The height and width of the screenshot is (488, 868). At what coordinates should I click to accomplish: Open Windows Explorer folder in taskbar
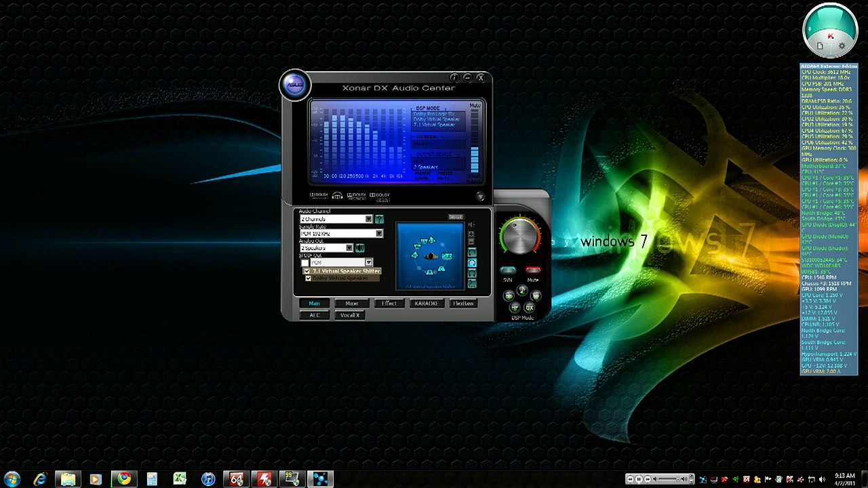click(68, 480)
